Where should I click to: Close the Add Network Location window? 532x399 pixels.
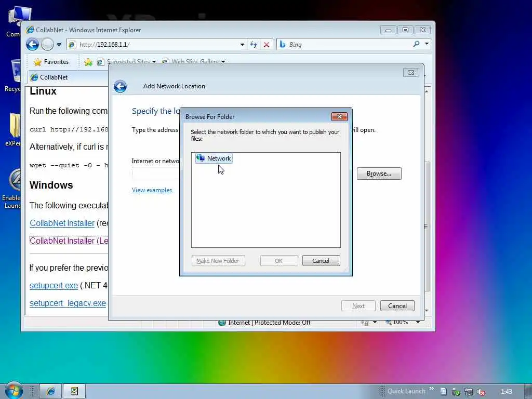coord(411,72)
